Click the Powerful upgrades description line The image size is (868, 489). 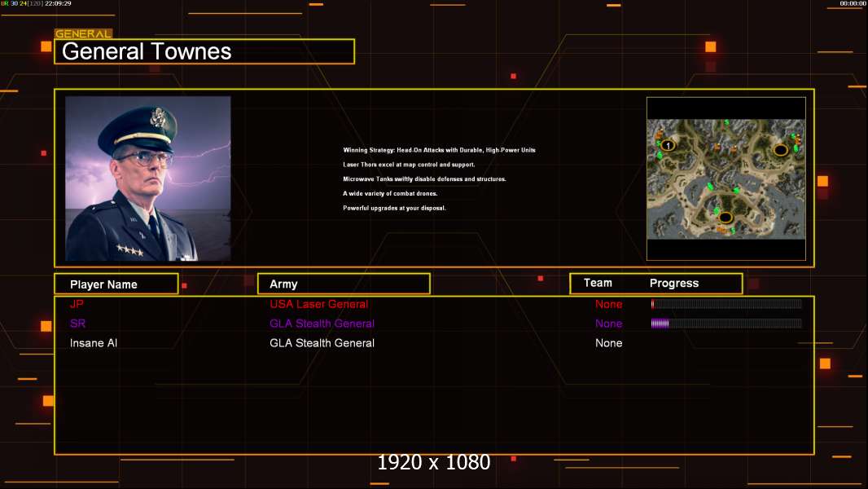[394, 208]
